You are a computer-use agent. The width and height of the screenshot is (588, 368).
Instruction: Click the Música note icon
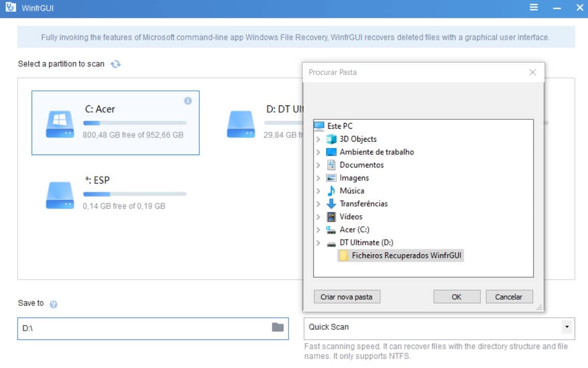[331, 191]
